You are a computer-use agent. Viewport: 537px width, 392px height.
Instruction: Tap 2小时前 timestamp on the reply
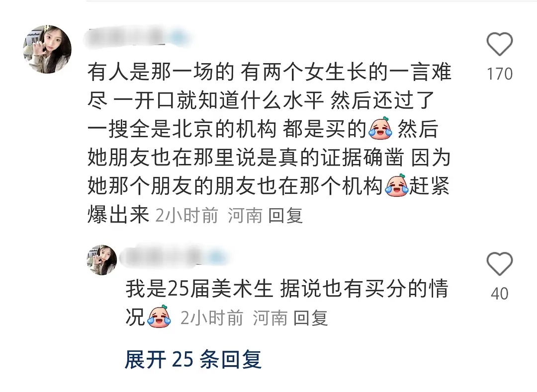click(x=212, y=318)
